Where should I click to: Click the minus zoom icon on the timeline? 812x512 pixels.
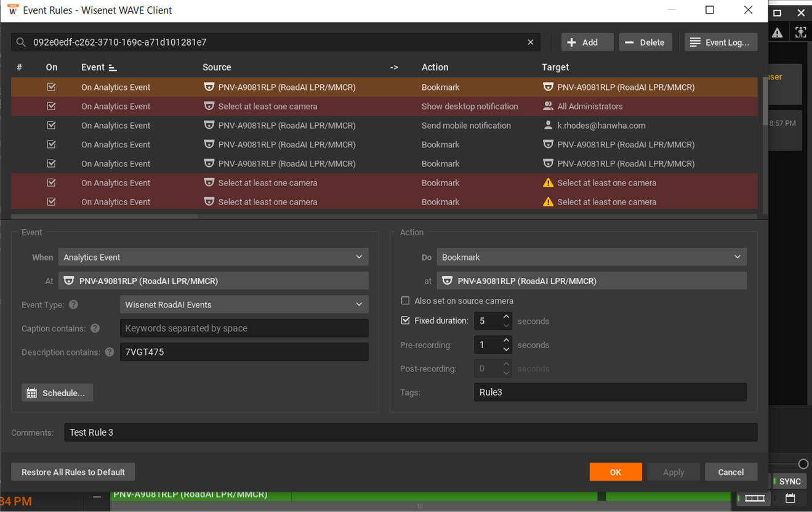[97, 497]
